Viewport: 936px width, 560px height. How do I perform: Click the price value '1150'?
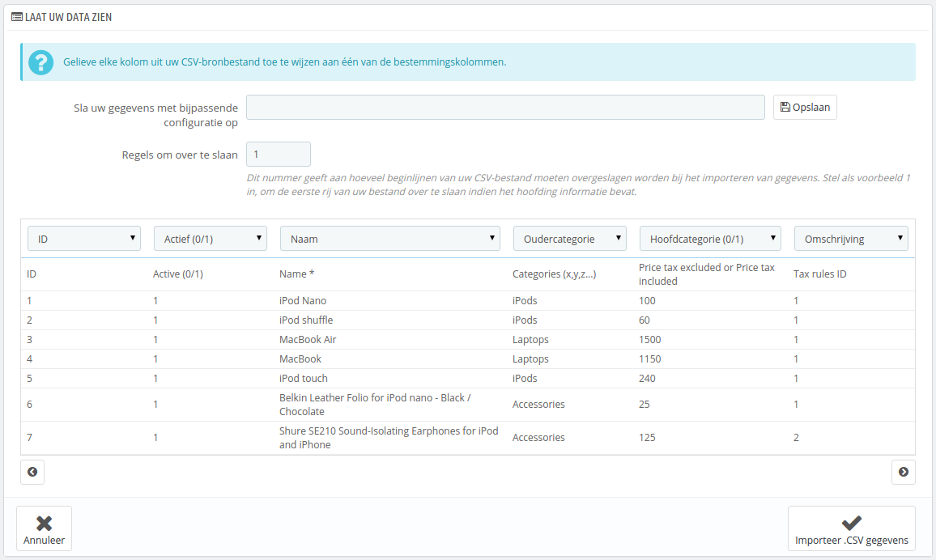tap(650, 359)
